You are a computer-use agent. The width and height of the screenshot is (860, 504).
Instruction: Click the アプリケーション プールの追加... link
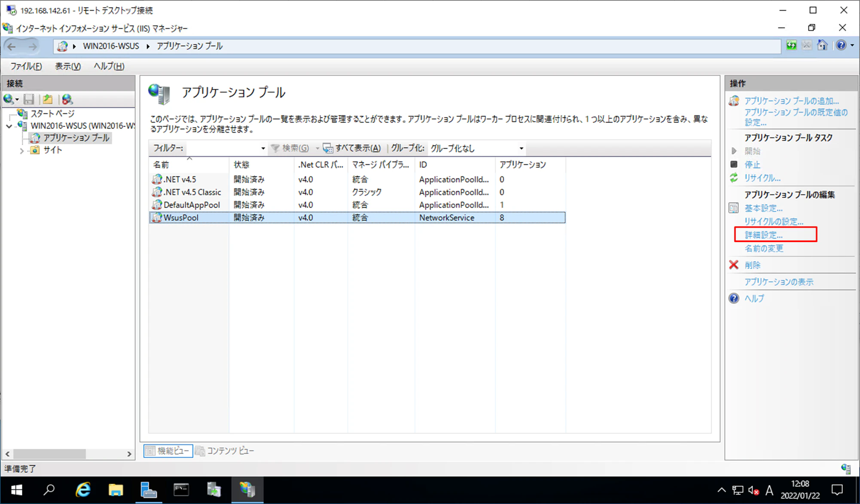pos(791,101)
